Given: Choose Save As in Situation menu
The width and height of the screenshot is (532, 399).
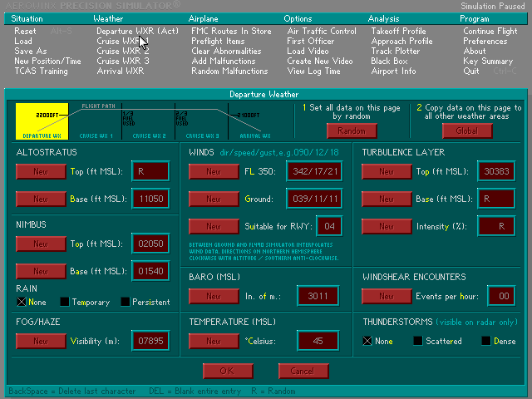Looking at the screenshot, I should (x=31, y=51).
